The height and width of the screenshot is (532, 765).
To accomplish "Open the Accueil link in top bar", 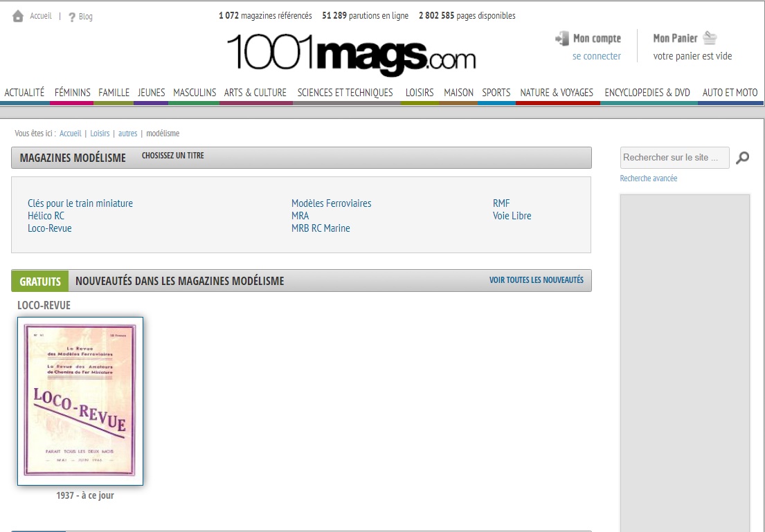I will pyautogui.click(x=40, y=16).
